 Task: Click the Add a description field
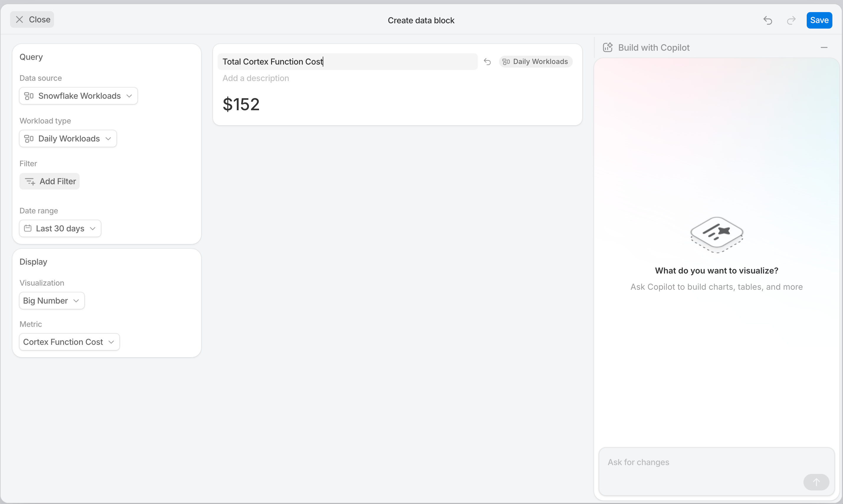click(255, 78)
